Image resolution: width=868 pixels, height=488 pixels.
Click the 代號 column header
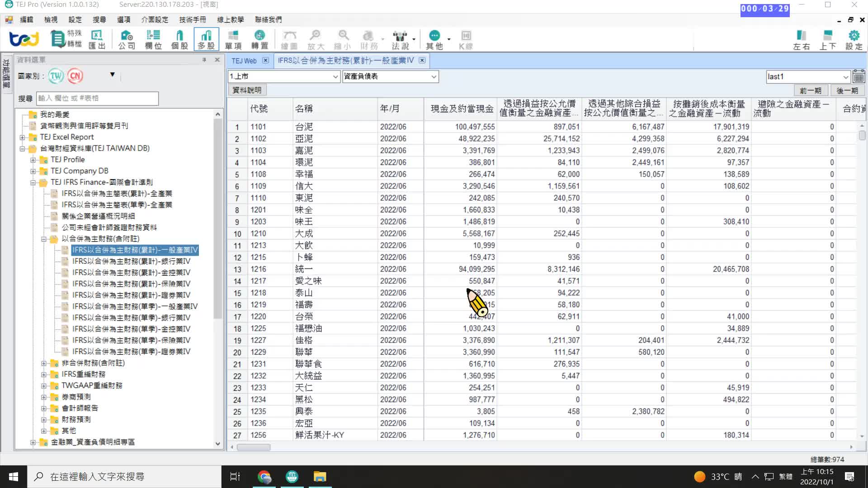coord(270,108)
